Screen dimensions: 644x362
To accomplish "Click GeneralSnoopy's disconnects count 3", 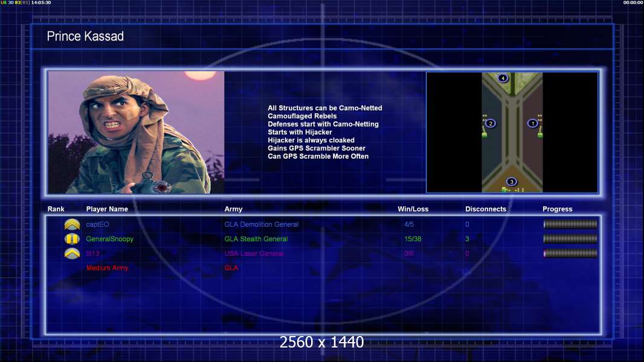I will (x=467, y=238).
